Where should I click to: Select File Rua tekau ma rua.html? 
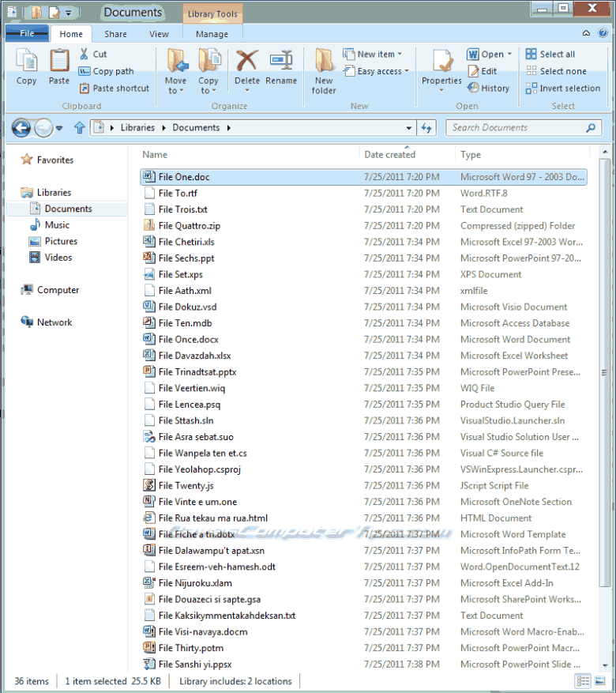click(x=363, y=518)
